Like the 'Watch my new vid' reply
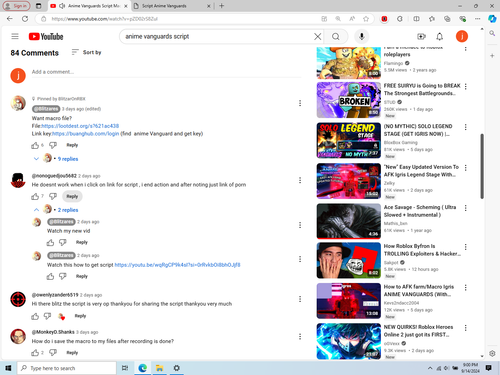Image resolution: width=500 pixels, height=375 pixels. (x=50, y=242)
